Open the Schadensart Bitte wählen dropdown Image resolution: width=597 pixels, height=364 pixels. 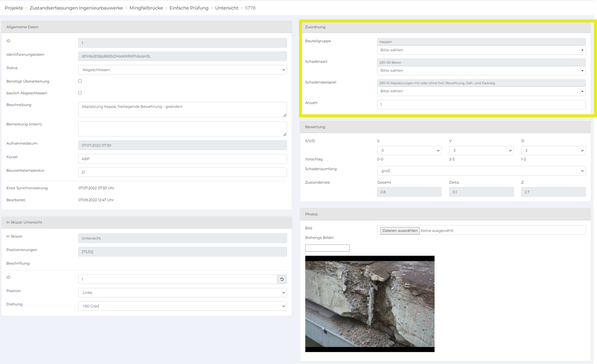coord(481,71)
